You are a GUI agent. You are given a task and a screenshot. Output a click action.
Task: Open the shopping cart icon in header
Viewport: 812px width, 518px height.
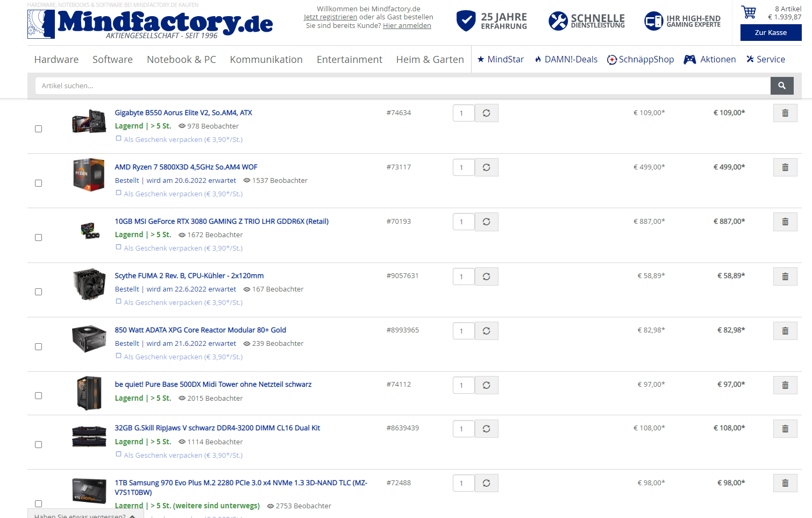click(x=749, y=12)
